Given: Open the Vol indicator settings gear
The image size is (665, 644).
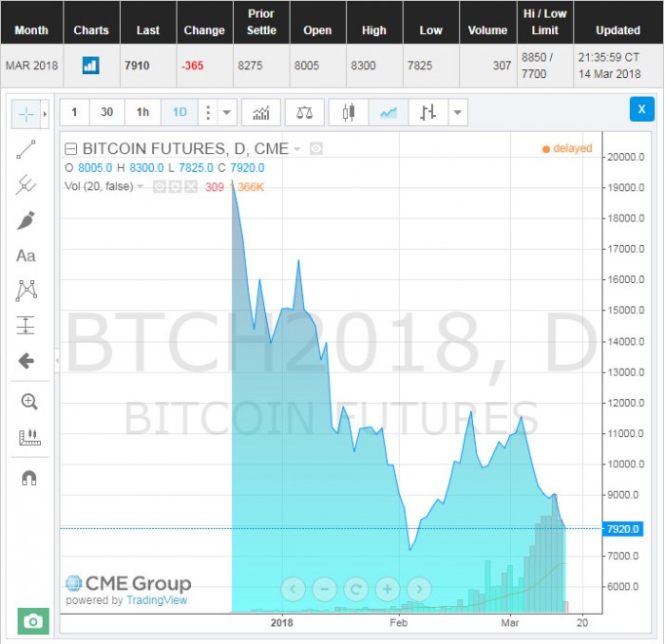Looking at the screenshot, I should tap(175, 186).
